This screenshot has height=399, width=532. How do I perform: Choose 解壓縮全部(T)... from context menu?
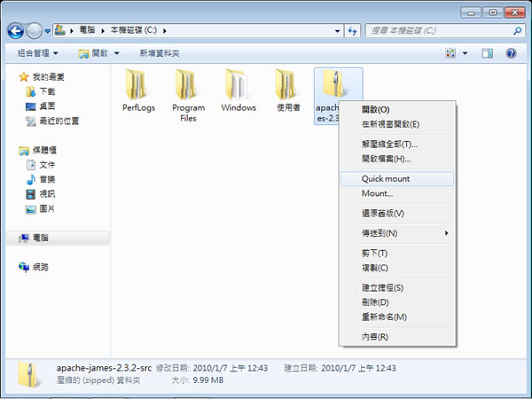click(397, 145)
